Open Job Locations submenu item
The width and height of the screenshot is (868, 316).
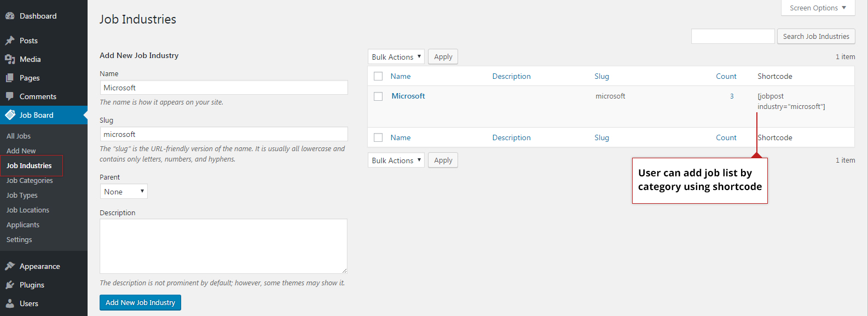point(28,210)
